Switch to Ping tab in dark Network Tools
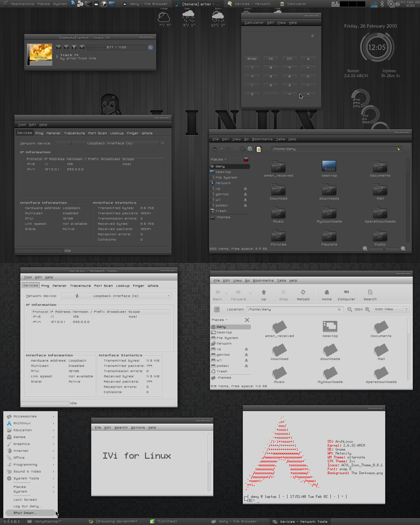This screenshot has height=525, width=420. [39, 133]
